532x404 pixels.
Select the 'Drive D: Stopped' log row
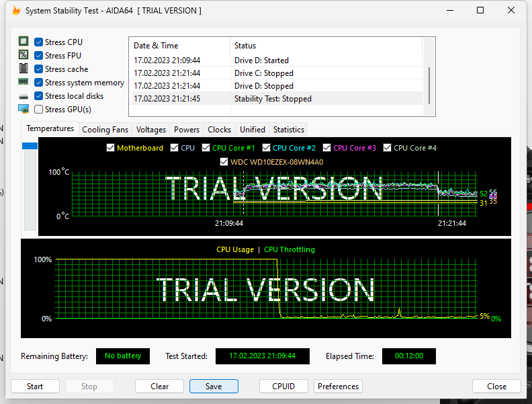(276, 86)
